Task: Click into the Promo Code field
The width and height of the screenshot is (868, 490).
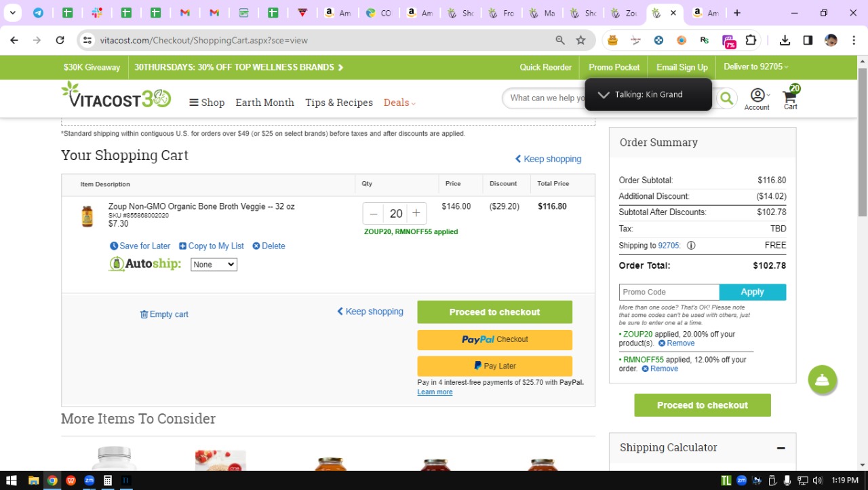Action: (669, 292)
